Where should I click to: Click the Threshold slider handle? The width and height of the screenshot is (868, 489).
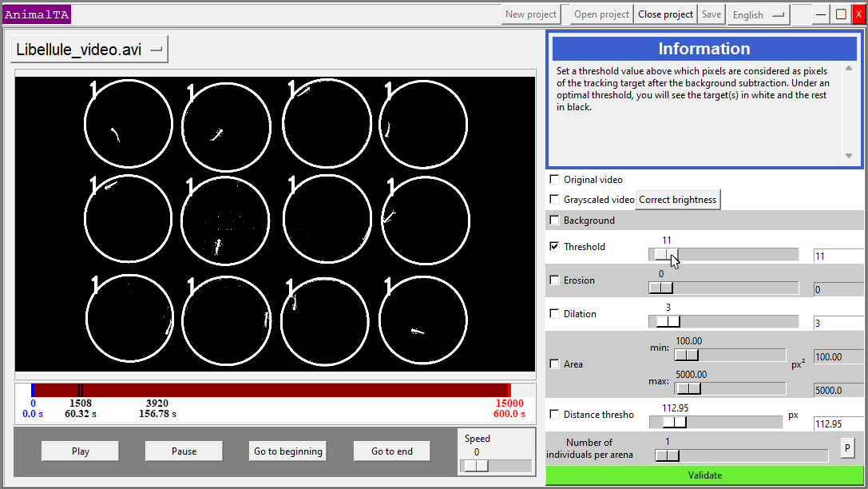666,254
